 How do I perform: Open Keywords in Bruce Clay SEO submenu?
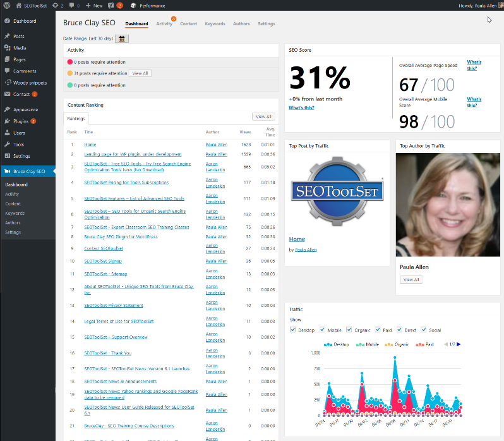click(15, 213)
